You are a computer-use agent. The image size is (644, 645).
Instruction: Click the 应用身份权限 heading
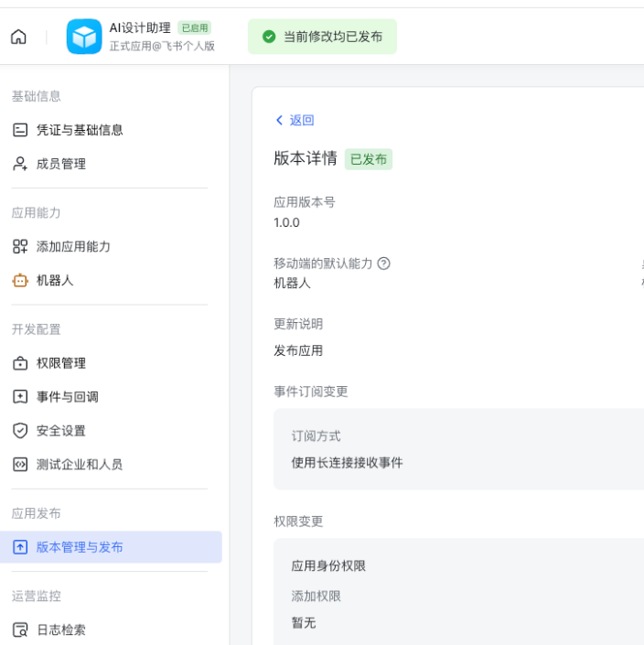coord(328,566)
